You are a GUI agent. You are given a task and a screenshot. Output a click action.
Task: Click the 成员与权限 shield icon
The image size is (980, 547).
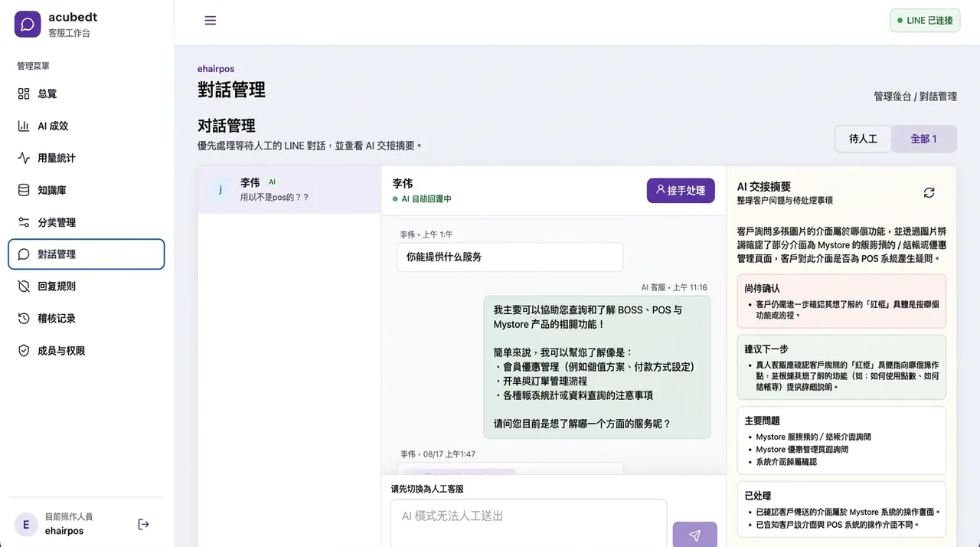(x=24, y=351)
